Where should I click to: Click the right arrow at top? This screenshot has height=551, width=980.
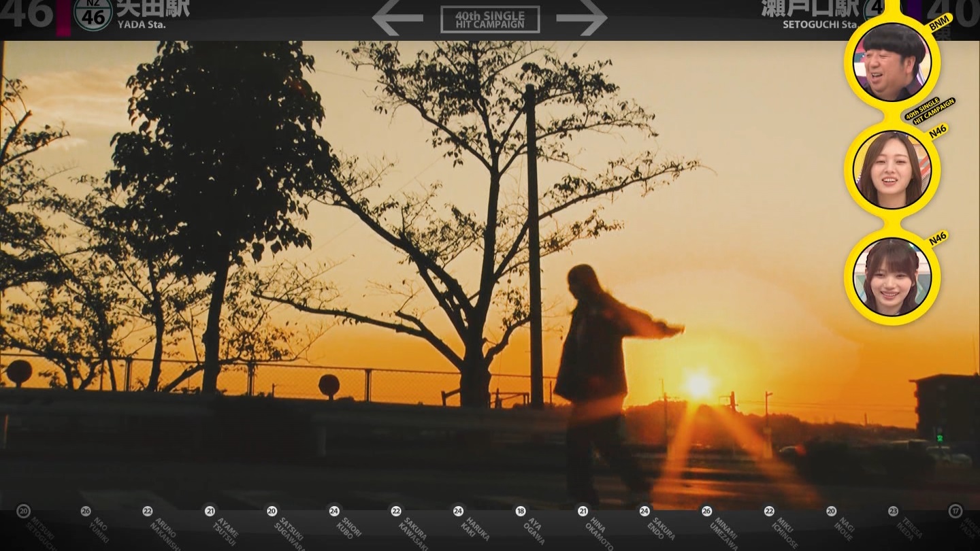[x=582, y=18]
